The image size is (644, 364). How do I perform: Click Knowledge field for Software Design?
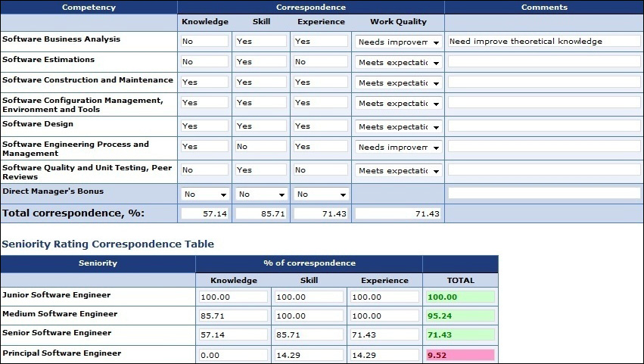[x=204, y=126]
